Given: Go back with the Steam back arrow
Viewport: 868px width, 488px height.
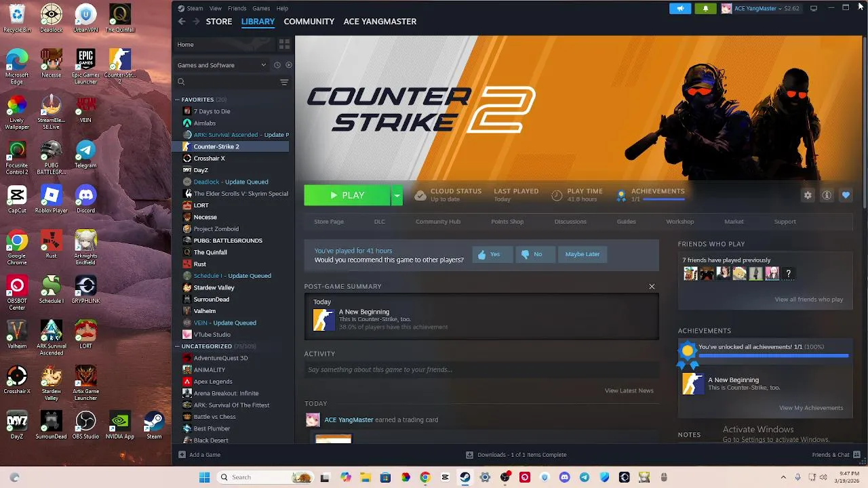Looking at the screenshot, I should [x=182, y=22].
